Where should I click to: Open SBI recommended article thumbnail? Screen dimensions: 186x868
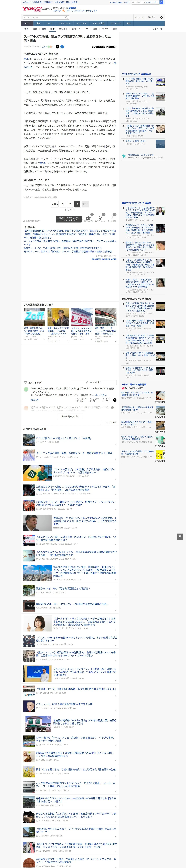click(x=106, y=317)
